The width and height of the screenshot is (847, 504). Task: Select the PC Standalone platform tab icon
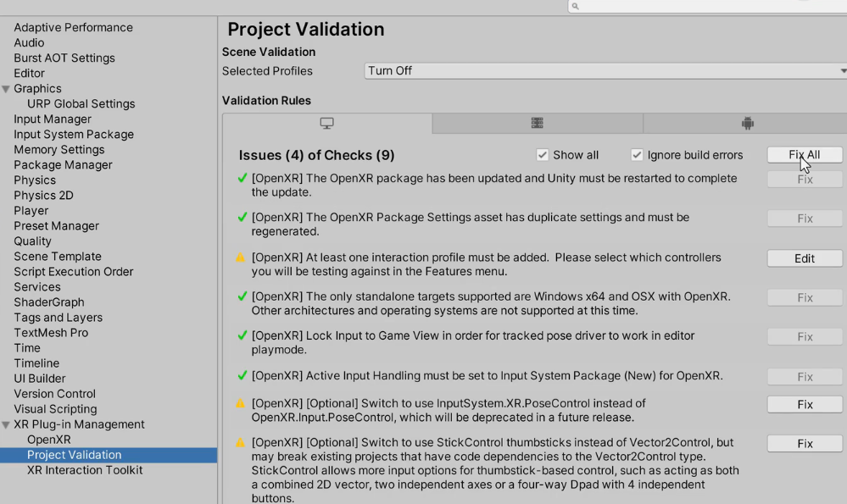point(326,123)
